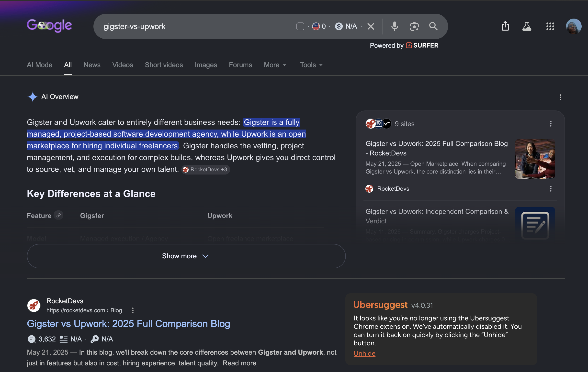Click the Unhide link in Ubersuggest panel
588x372 pixels.
[x=364, y=353]
